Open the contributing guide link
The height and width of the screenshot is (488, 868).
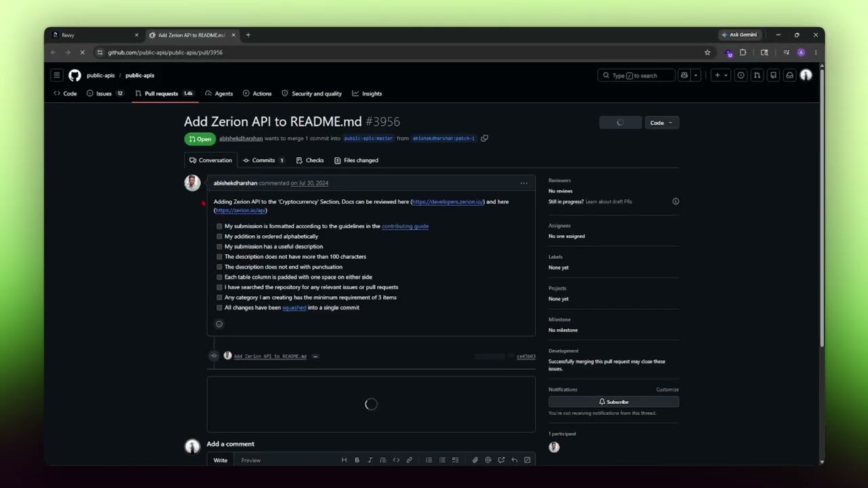[405, 226]
